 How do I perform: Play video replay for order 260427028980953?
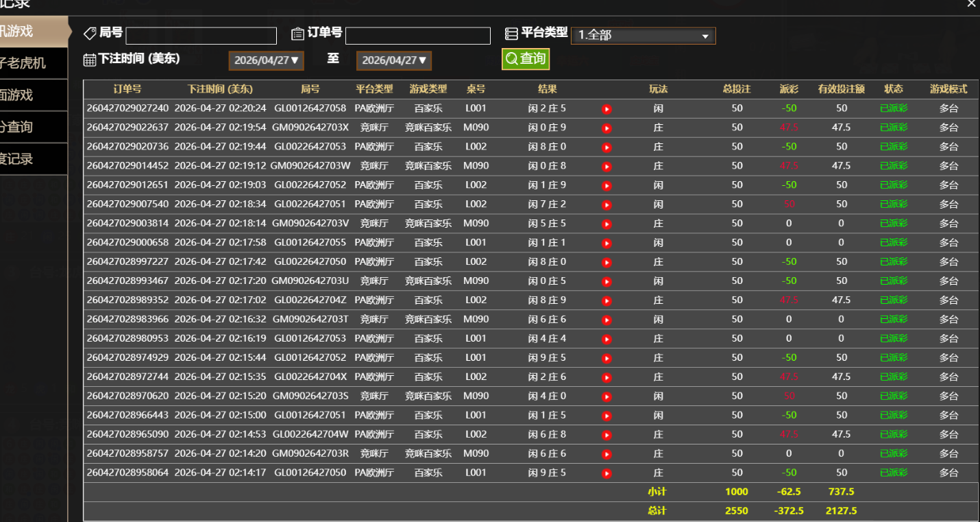pos(607,340)
